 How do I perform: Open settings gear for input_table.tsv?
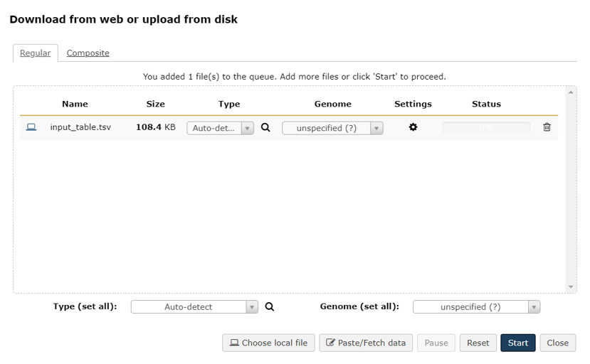413,127
